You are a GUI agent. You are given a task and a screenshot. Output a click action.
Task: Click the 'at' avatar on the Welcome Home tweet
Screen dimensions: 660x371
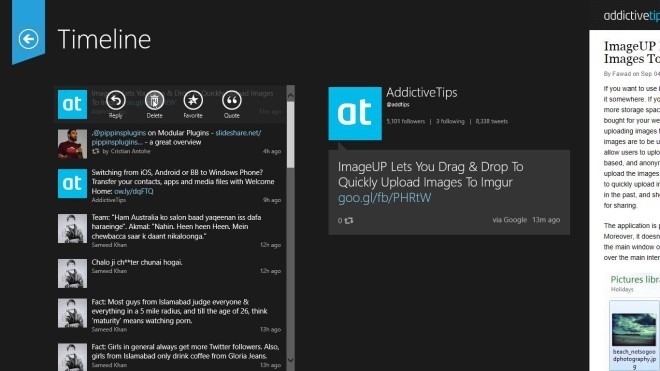(72, 183)
